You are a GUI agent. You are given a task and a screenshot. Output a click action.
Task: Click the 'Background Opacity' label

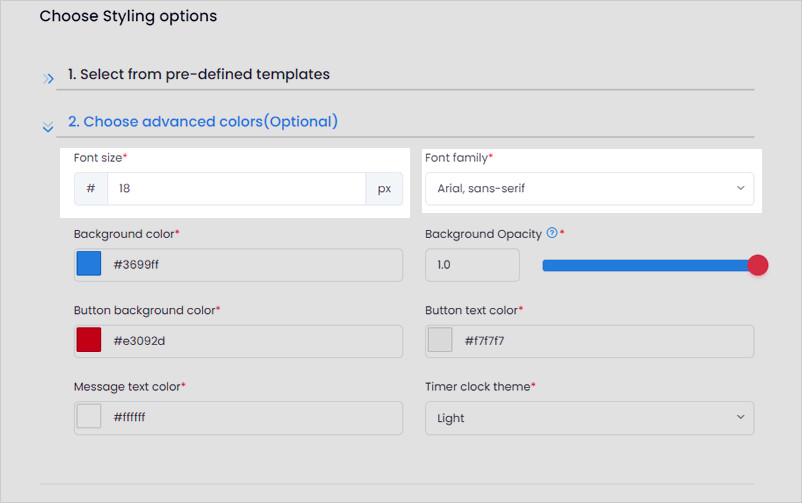click(x=483, y=234)
